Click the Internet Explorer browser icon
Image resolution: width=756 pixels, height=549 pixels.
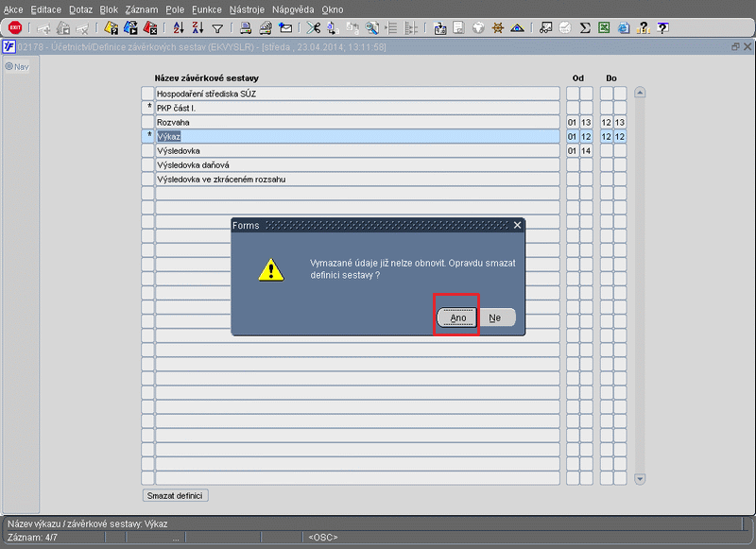click(624, 28)
